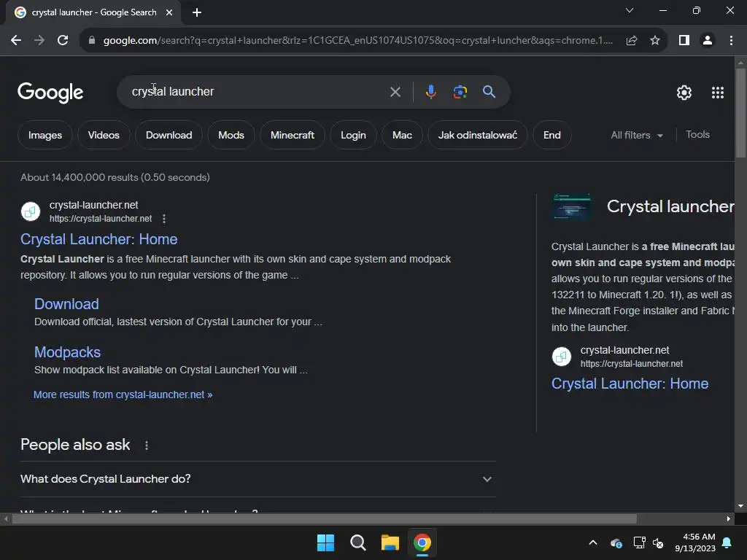Open a new tab with plus icon

point(197,12)
